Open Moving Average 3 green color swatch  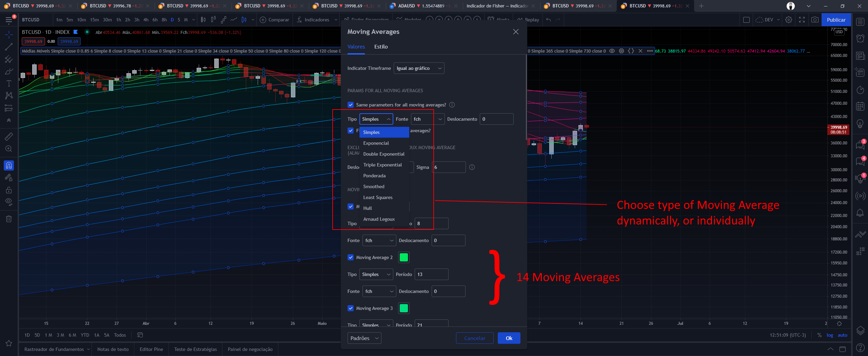[403, 308]
